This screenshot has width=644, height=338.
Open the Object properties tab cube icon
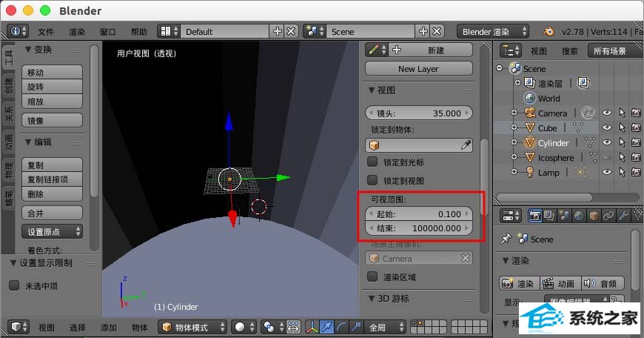coord(594,216)
